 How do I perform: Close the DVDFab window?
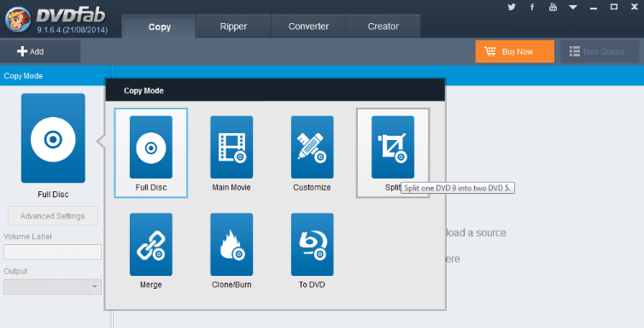pos(635,7)
